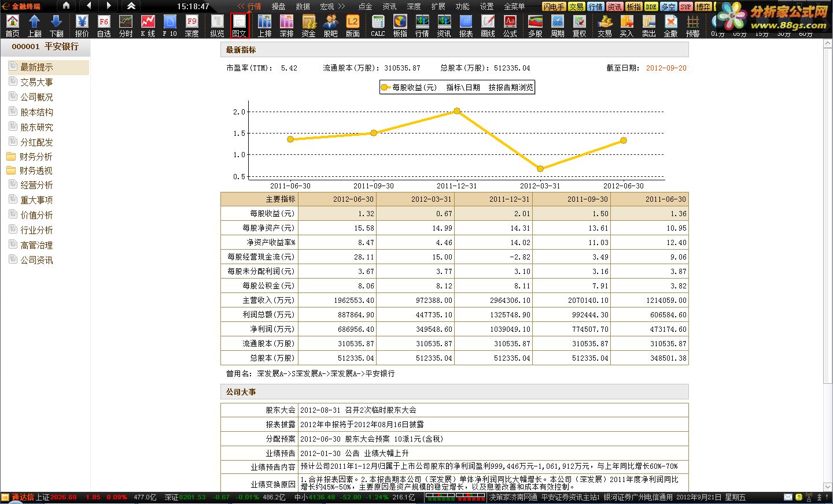Viewport: 833px width, 504px height.
Task: Open the 操盘 menu
Action: pyautogui.click(x=278, y=6)
